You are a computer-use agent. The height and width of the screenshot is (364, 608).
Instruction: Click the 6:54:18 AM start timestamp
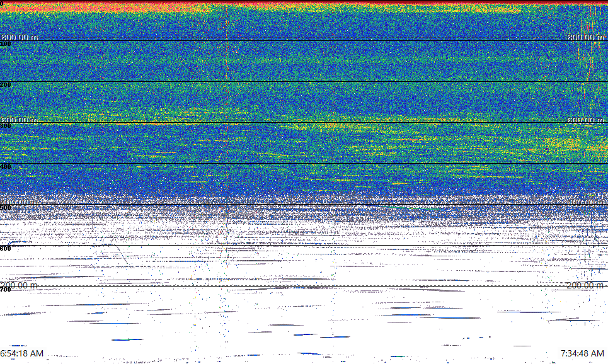click(21, 353)
